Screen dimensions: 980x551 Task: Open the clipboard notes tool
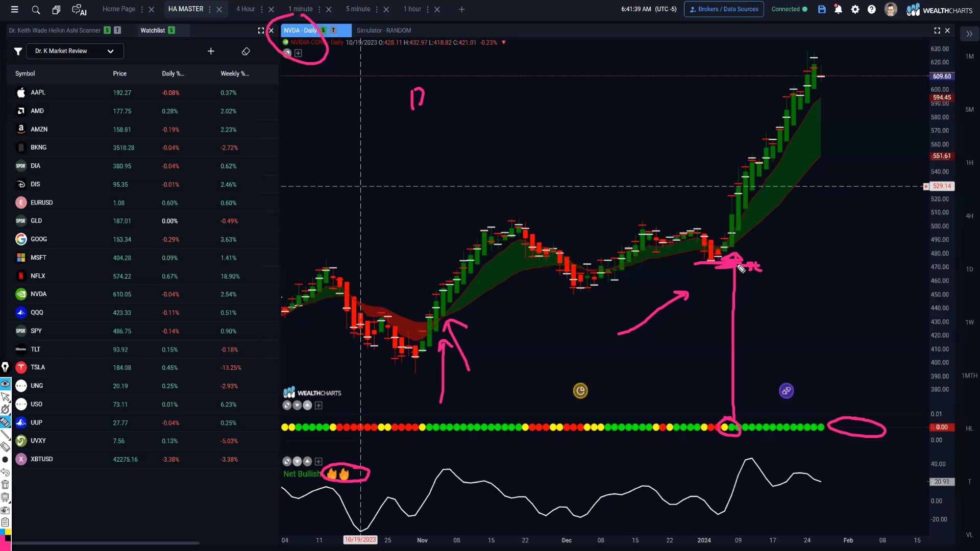(x=5, y=522)
